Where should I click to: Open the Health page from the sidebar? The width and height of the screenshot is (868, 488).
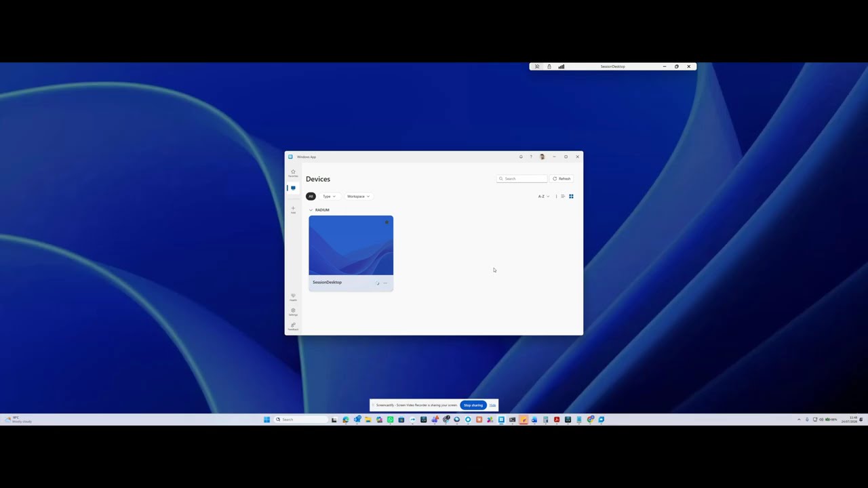point(293,297)
